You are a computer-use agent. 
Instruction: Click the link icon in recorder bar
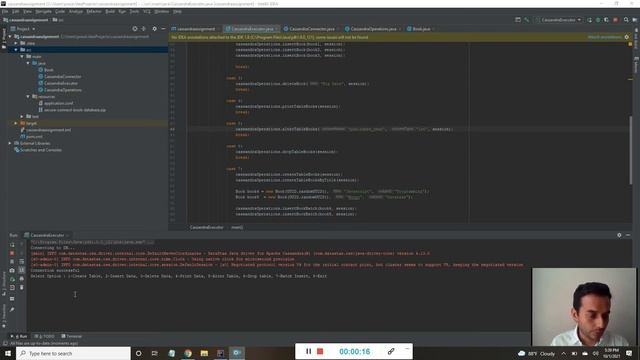pyautogui.click(x=391, y=351)
